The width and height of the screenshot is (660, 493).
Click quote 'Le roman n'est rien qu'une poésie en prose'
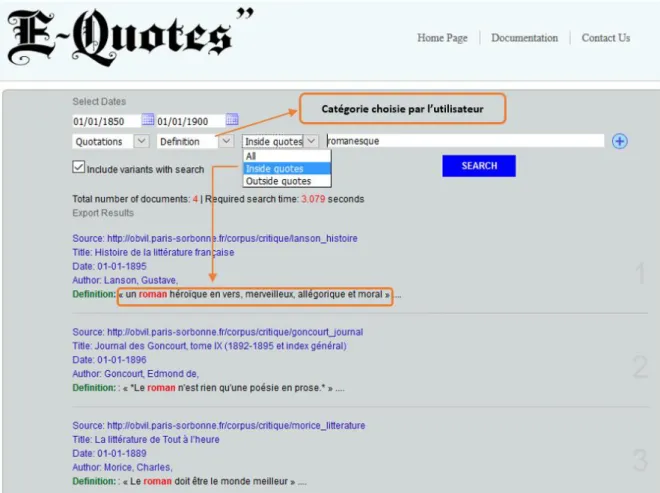click(228, 388)
